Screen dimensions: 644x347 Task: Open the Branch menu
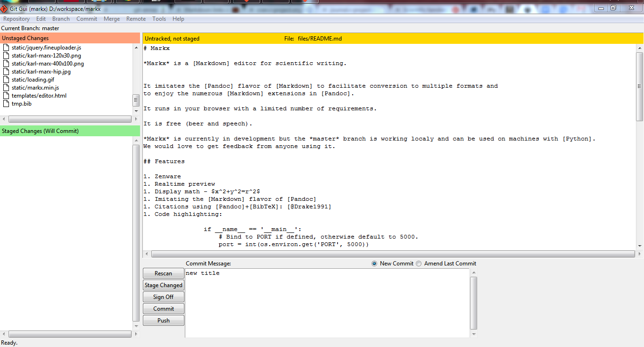61,19
